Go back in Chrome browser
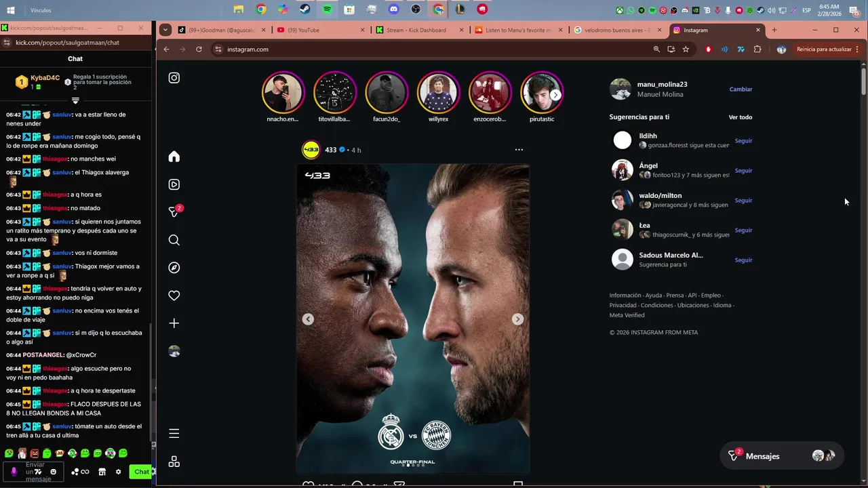 coord(167,49)
